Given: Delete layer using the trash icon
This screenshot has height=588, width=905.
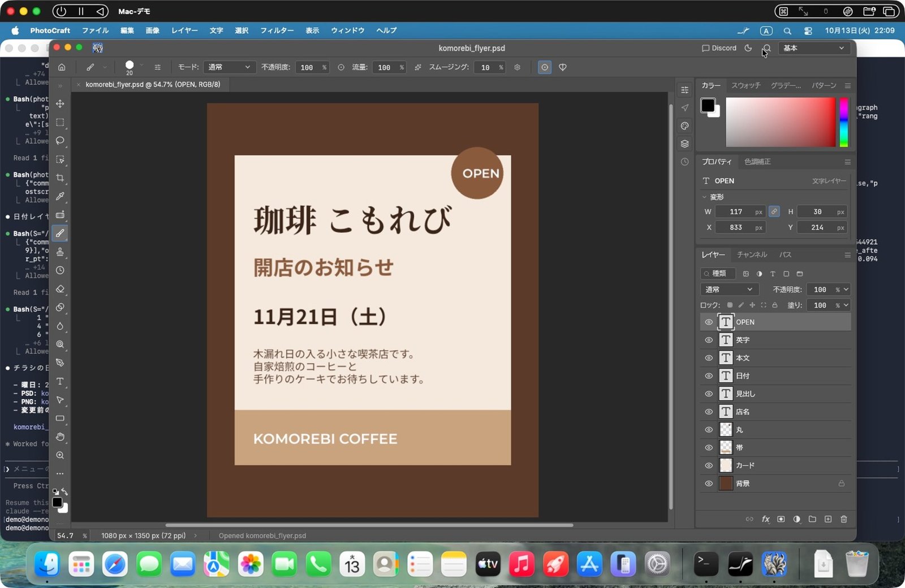Looking at the screenshot, I should (x=843, y=519).
